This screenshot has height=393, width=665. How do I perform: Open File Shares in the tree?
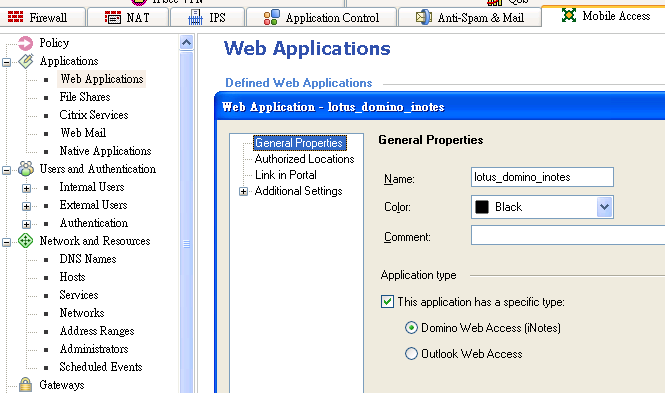coord(85,97)
